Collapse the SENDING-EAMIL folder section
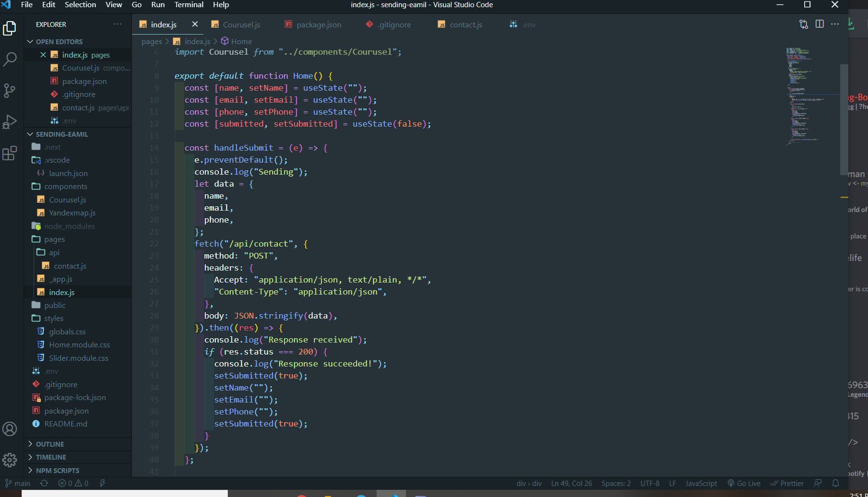This screenshot has height=497, width=868. [78, 134]
